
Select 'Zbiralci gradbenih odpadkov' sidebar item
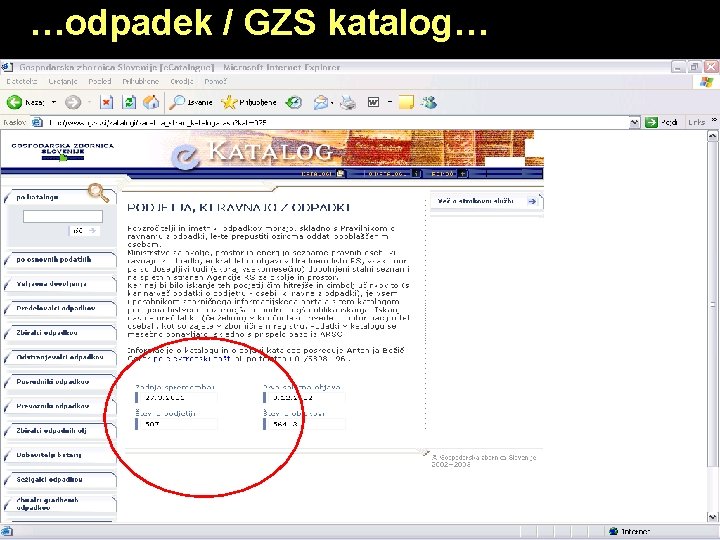[x=60, y=504]
